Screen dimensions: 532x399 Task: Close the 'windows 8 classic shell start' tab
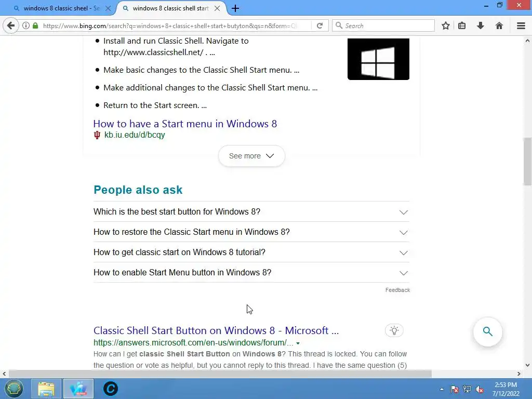coord(217,8)
